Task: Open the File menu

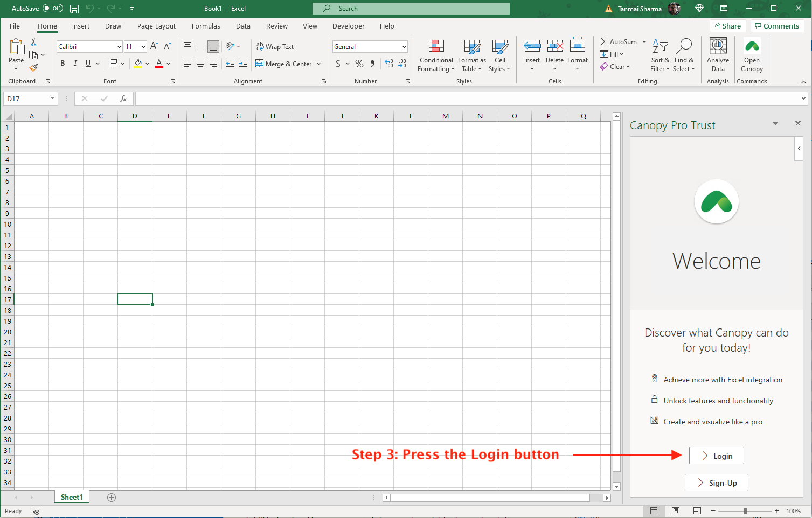Action: click(x=15, y=26)
